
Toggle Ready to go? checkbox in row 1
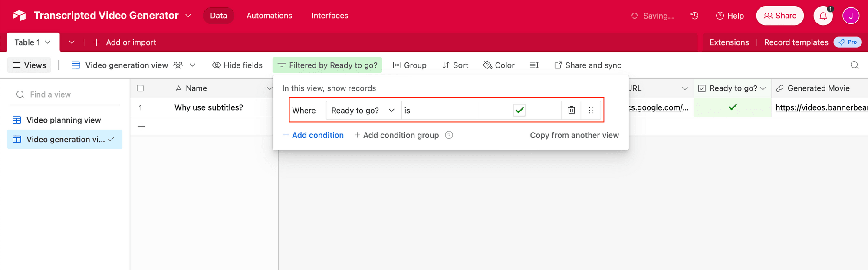[x=733, y=107]
